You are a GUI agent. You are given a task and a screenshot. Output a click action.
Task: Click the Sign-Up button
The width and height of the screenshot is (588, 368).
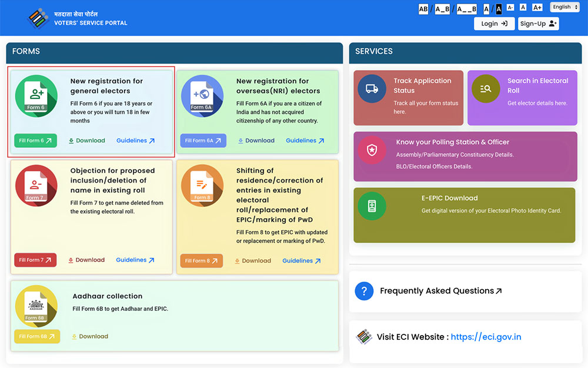click(x=538, y=24)
